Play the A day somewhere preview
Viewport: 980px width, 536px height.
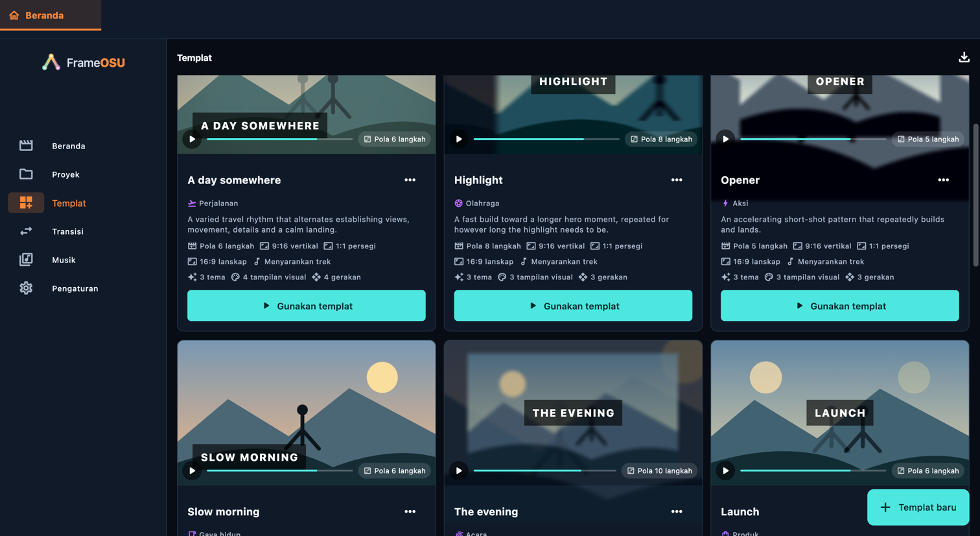(192, 139)
